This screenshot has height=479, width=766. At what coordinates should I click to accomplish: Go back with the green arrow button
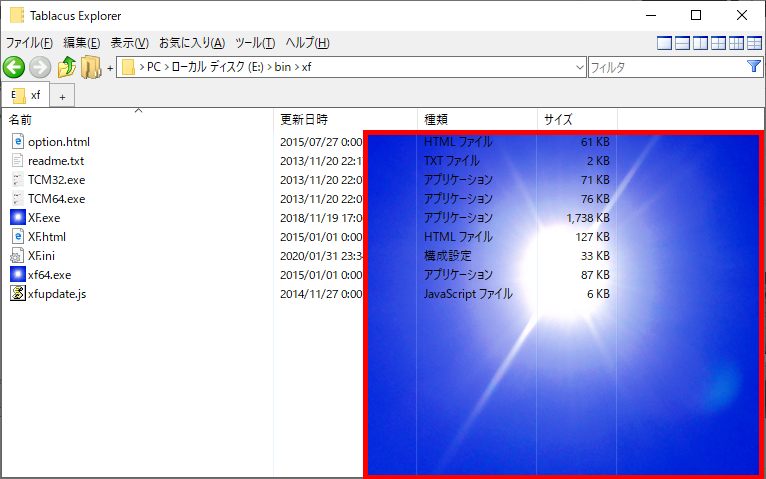[x=14, y=67]
